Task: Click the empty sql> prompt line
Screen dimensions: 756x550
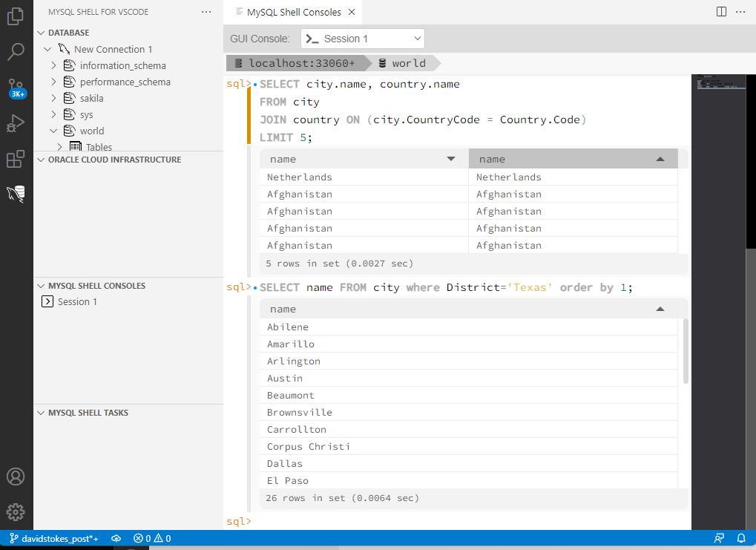Action: [458, 522]
